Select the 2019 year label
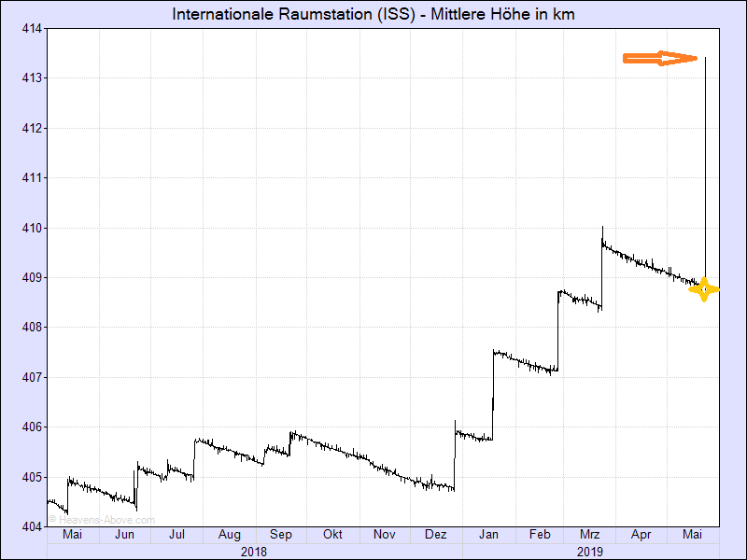This screenshot has width=747, height=560. click(588, 552)
